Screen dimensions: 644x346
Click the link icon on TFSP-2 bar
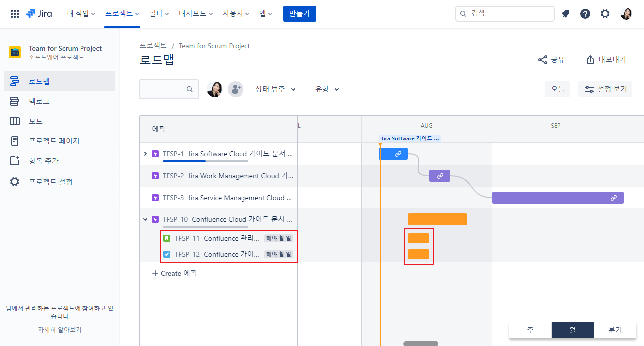point(440,176)
